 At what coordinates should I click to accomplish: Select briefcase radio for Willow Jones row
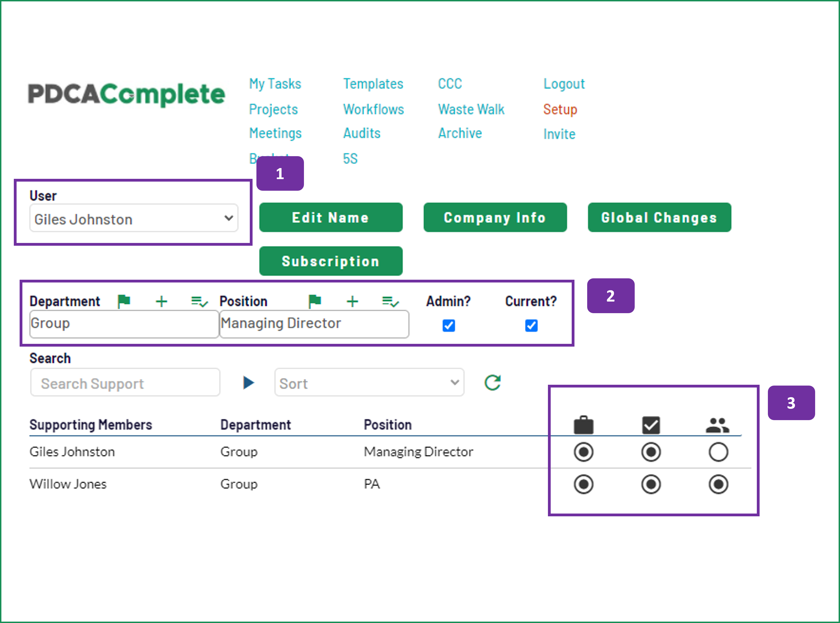click(584, 484)
